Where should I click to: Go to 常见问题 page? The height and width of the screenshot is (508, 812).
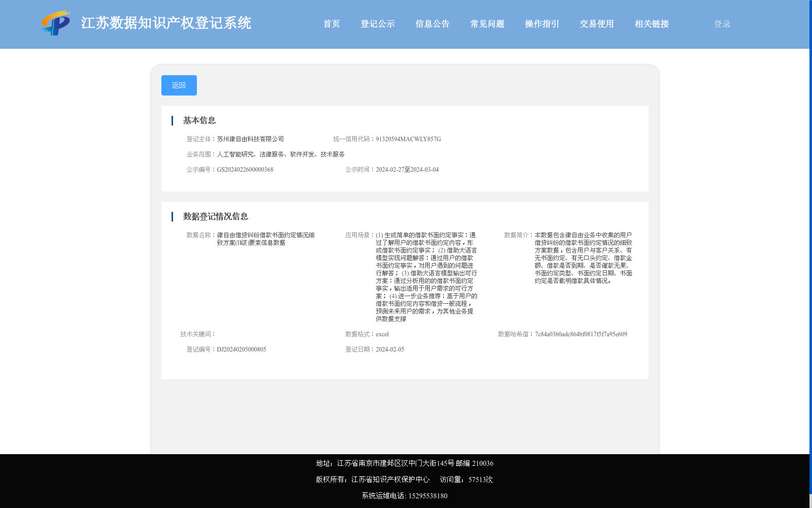tap(487, 24)
